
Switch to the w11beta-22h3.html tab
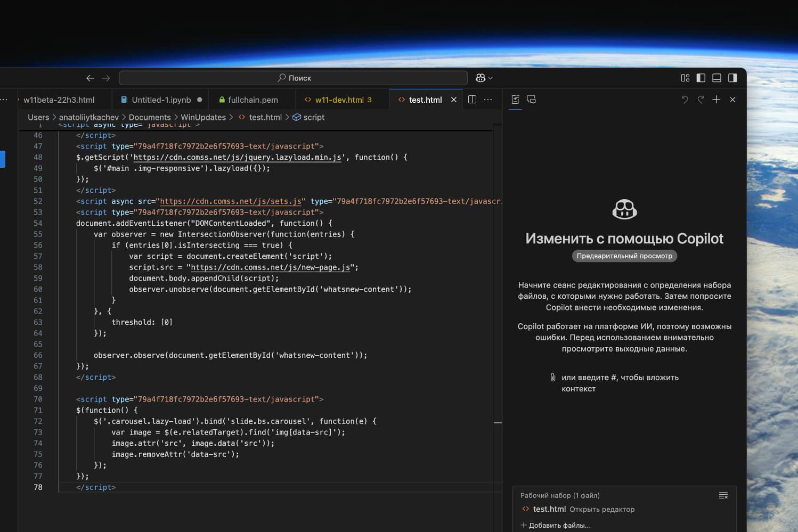(59, 100)
